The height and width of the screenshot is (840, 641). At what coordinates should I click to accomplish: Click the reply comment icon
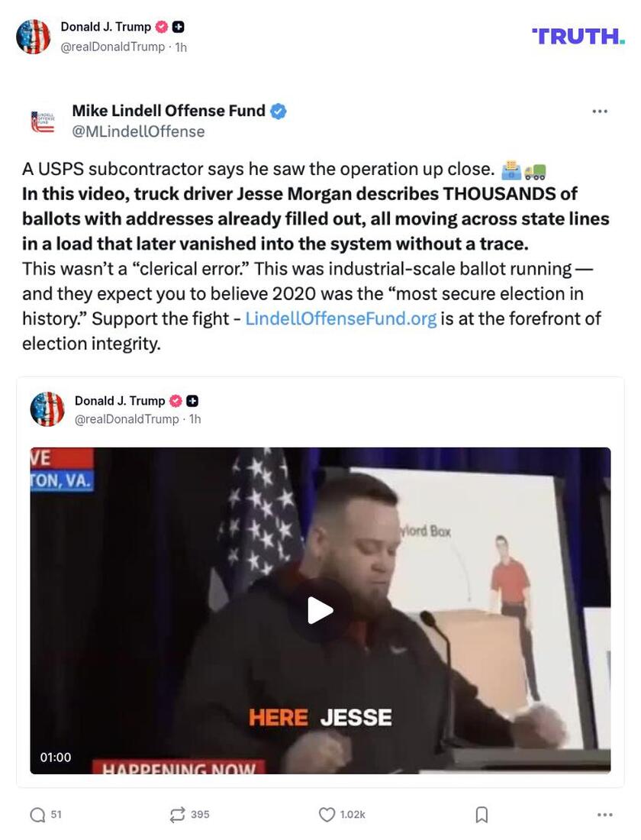coord(37,815)
